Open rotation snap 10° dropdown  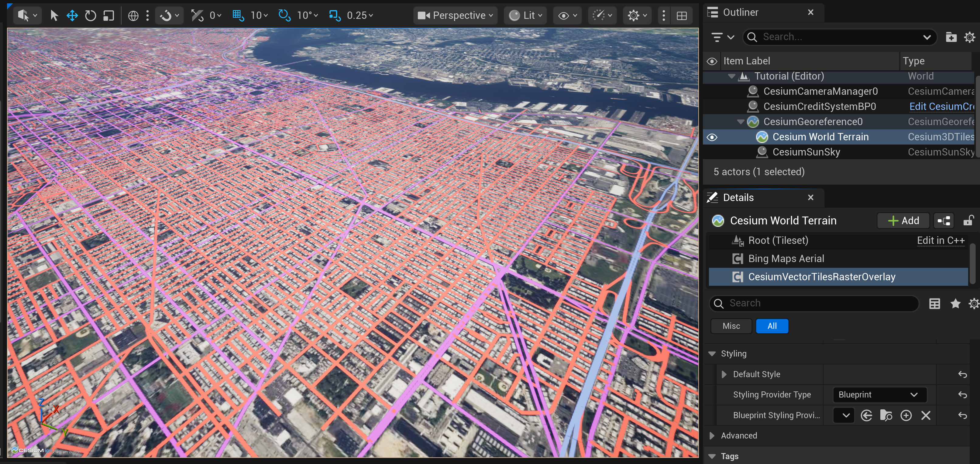pos(308,15)
